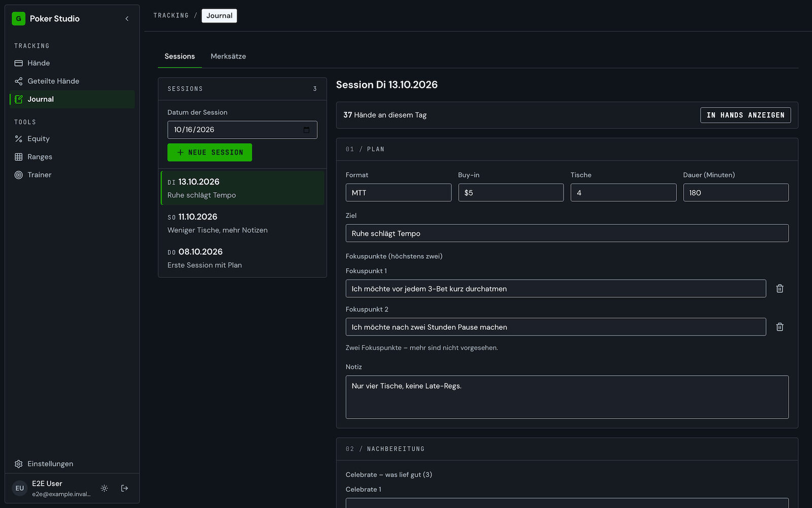Click the EU user avatar
The width and height of the screenshot is (812, 508).
click(19, 488)
